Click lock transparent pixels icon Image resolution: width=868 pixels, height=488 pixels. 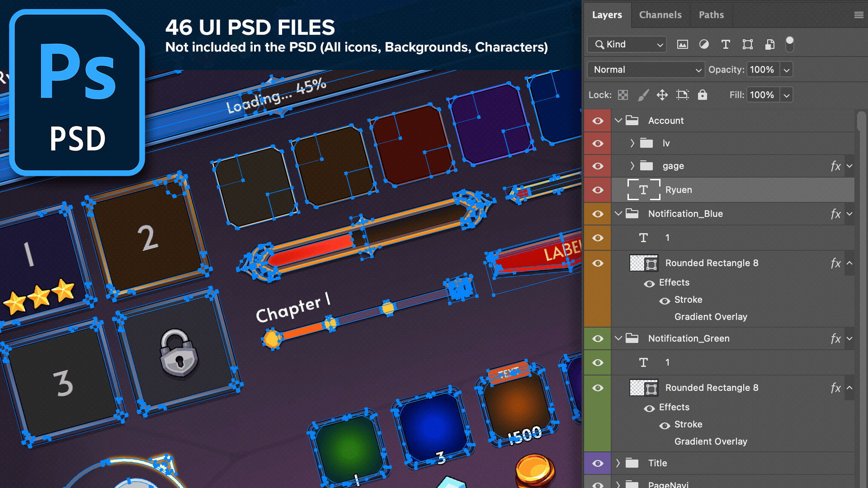pyautogui.click(x=623, y=95)
